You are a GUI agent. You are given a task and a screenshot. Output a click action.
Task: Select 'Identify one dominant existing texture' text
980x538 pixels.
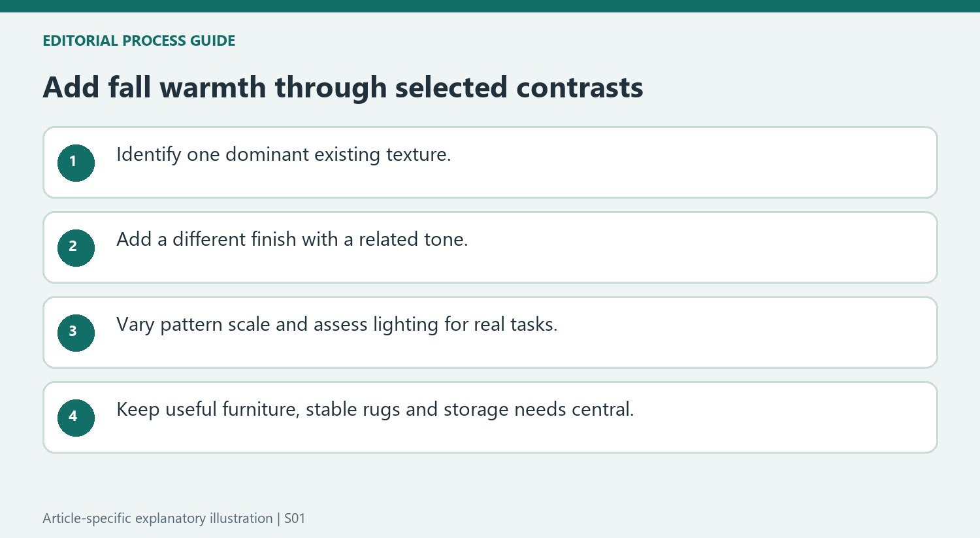pos(284,155)
